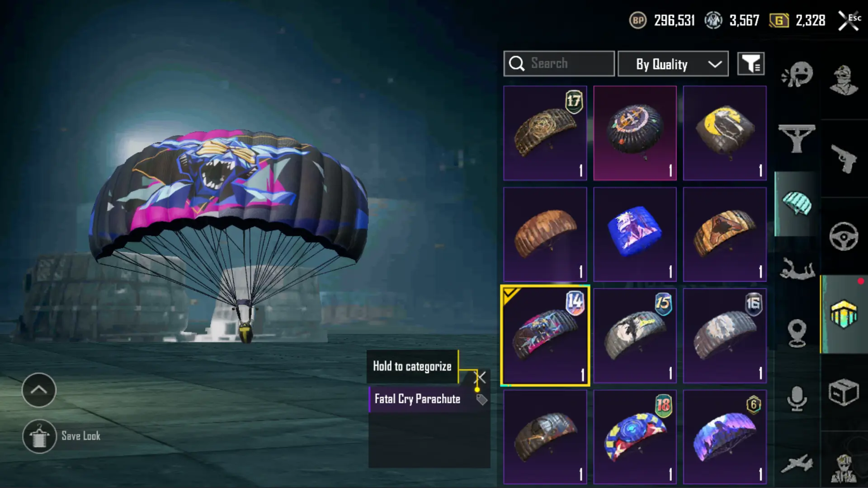Select the location marker icon
The image size is (868, 488).
point(797,333)
